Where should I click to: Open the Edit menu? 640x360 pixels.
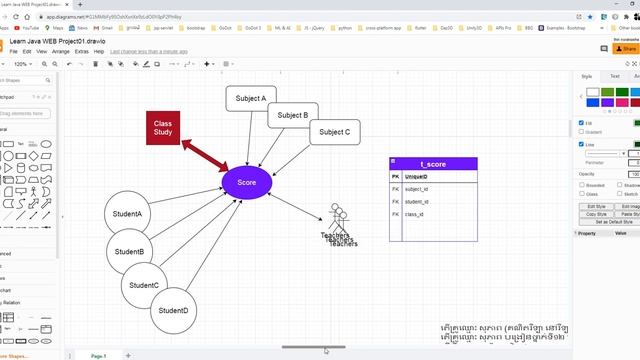coord(27,52)
